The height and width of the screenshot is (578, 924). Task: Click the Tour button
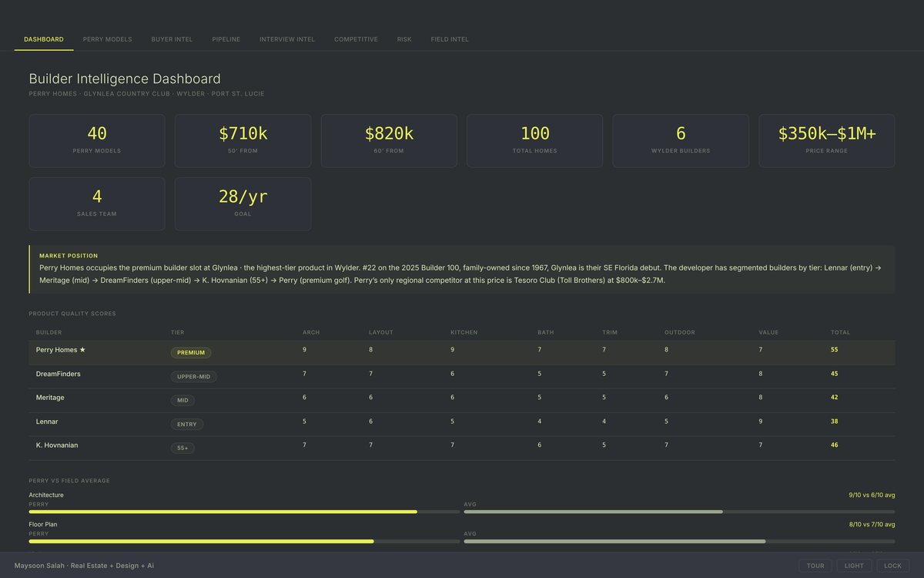(815, 566)
